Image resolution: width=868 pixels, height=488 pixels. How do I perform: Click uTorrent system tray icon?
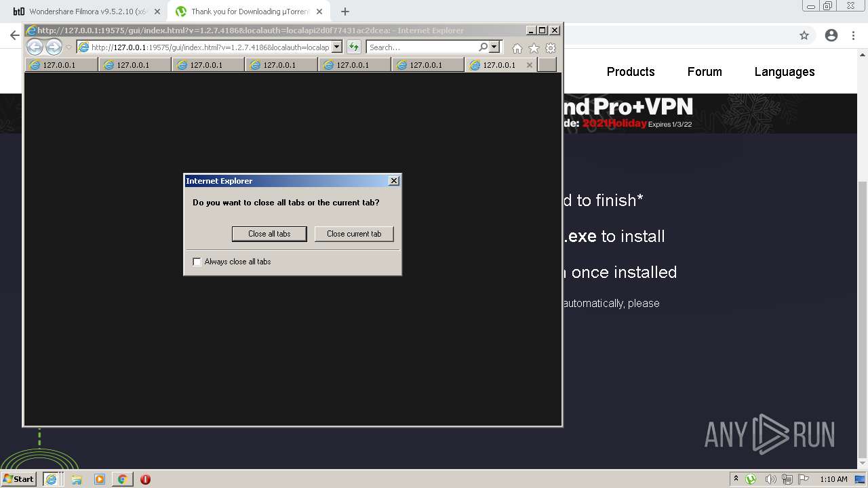[751, 479]
